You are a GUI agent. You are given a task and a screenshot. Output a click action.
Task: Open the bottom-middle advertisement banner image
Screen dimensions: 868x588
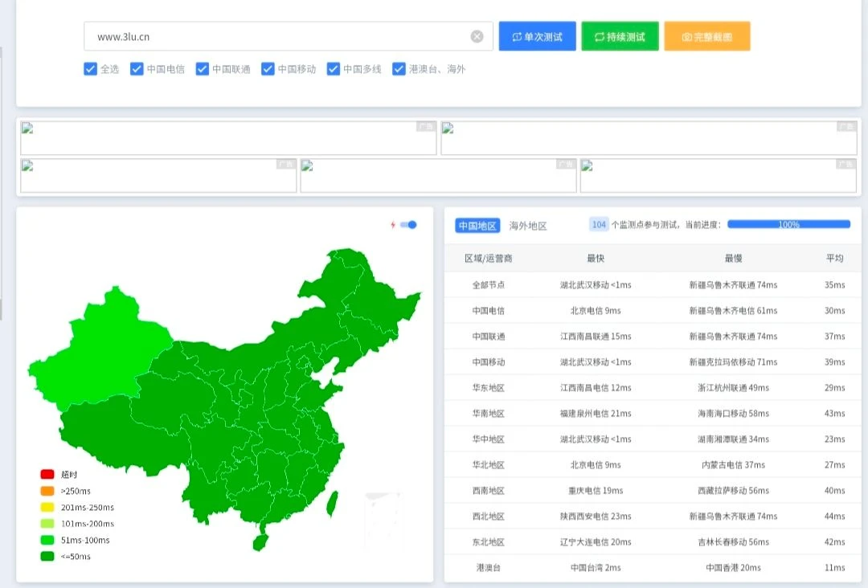(438, 175)
